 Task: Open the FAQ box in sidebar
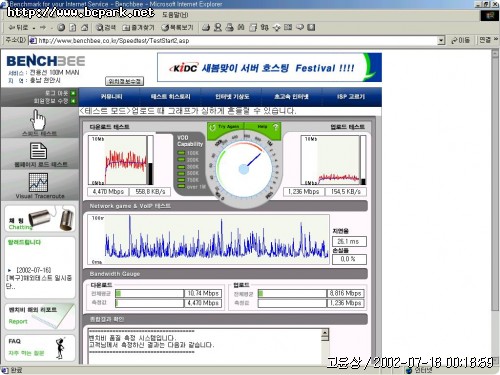pyautogui.click(x=40, y=347)
